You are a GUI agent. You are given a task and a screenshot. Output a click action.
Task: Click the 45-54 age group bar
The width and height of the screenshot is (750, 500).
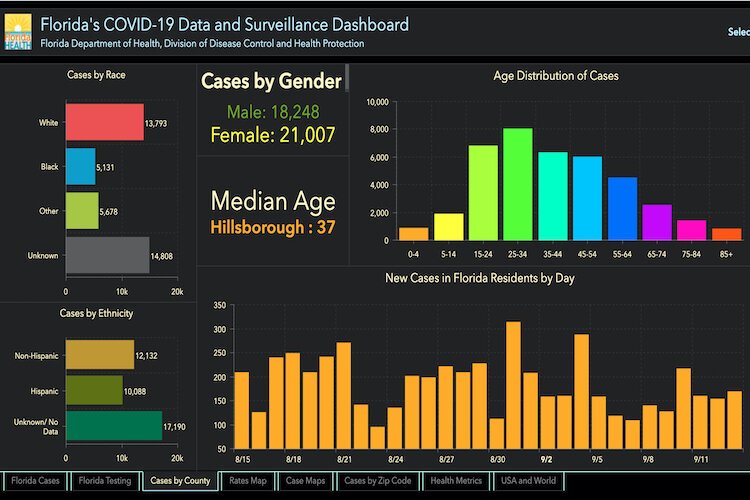[x=587, y=198]
